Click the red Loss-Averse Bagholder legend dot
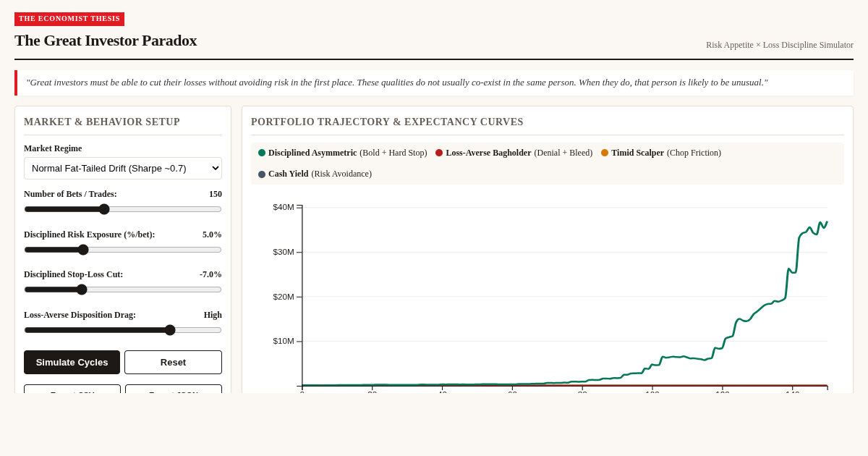 tap(439, 153)
